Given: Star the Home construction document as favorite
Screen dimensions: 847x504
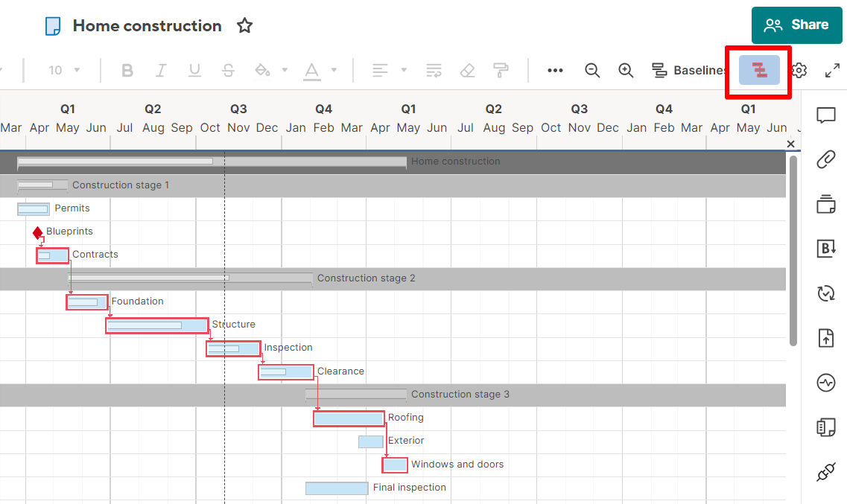Looking at the screenshot, I should (244, 25).
